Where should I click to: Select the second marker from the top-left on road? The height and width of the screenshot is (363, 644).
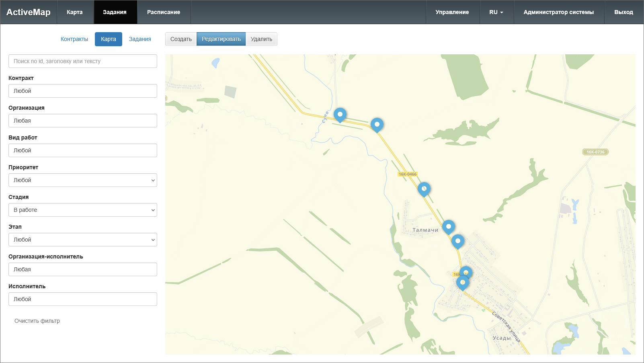point(377,125)
